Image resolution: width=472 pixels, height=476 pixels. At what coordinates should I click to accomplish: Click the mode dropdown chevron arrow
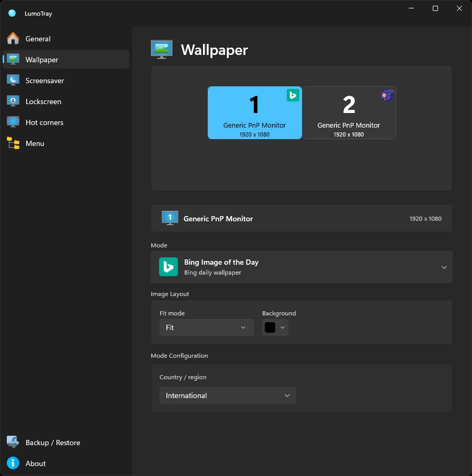pos(444,267)
